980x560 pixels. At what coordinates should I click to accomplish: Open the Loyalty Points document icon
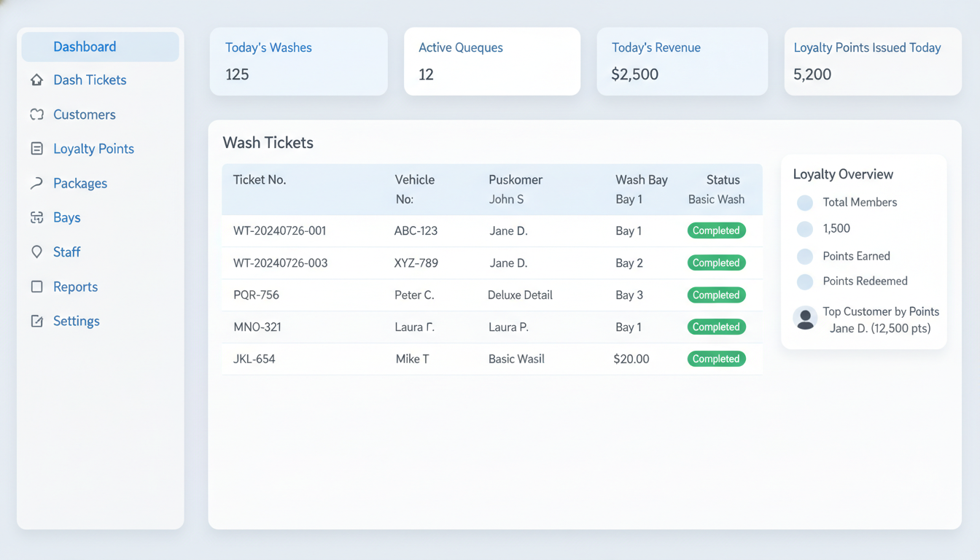(x=37, y=148)
